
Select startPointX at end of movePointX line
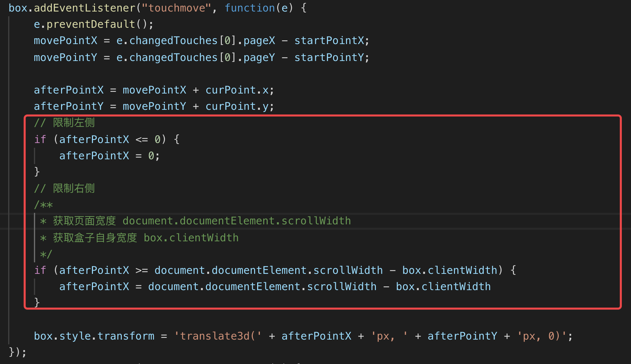[329, 41]
